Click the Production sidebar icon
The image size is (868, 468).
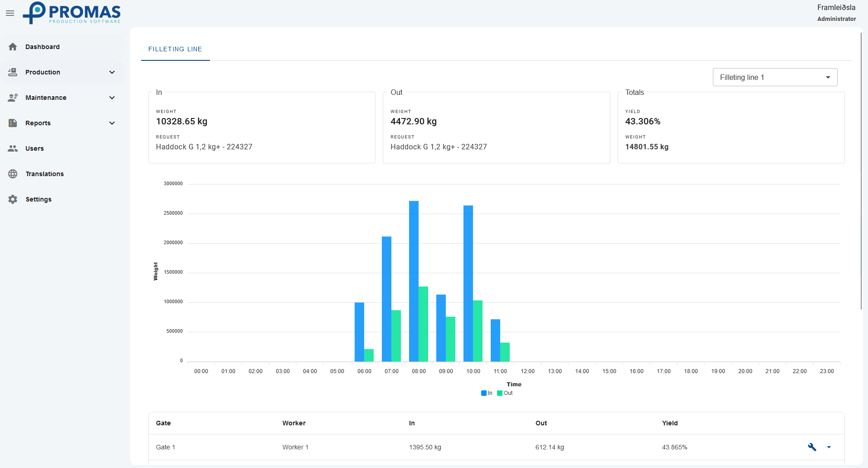[x=13, y=72]
